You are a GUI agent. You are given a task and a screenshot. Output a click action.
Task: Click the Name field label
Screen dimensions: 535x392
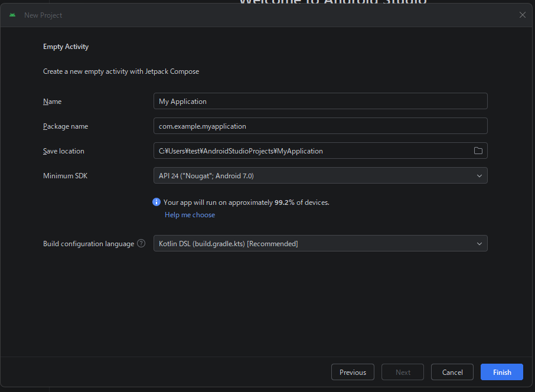tap(52, 102)
